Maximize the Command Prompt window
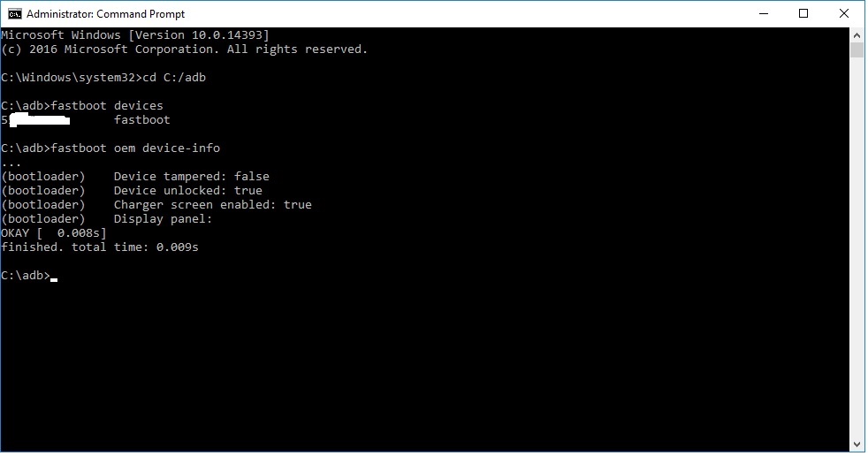Screen dimensions: 868x456 pos(803,14)
